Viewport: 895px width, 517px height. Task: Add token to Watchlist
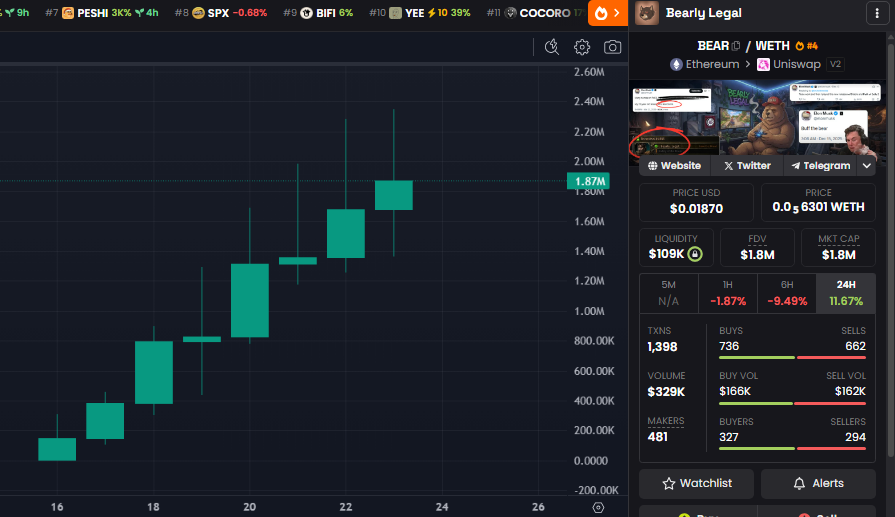click(696, 483)
